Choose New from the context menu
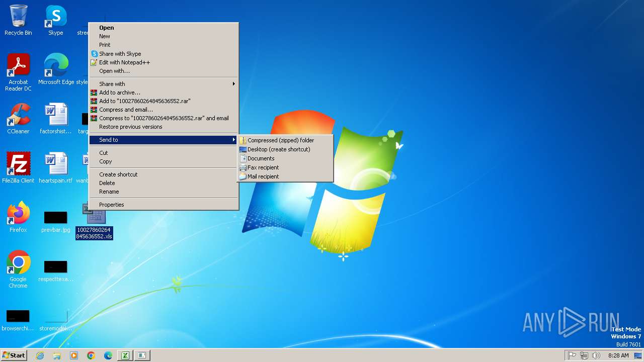 [x=164, y=36]
